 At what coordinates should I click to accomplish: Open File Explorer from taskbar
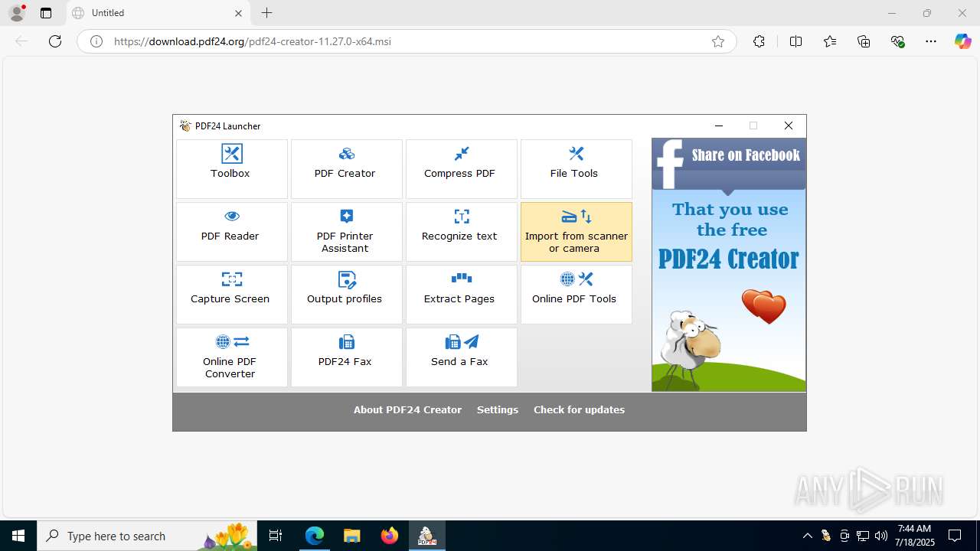[352, 536]
